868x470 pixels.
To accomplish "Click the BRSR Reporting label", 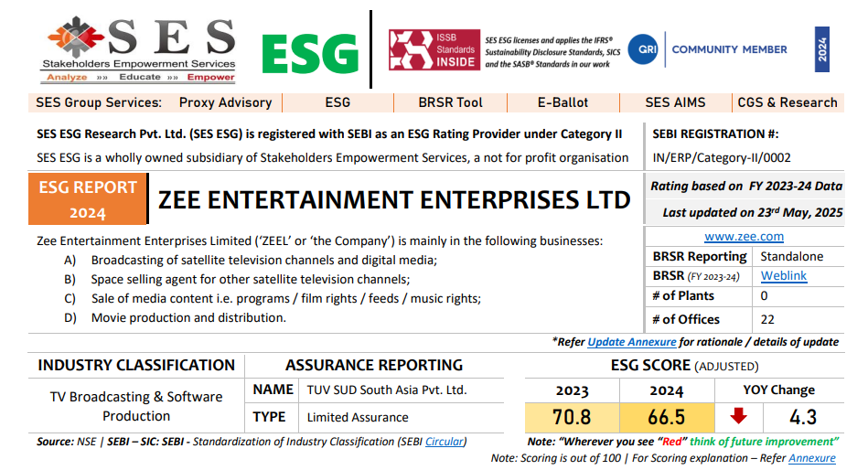I will [700, 256].
